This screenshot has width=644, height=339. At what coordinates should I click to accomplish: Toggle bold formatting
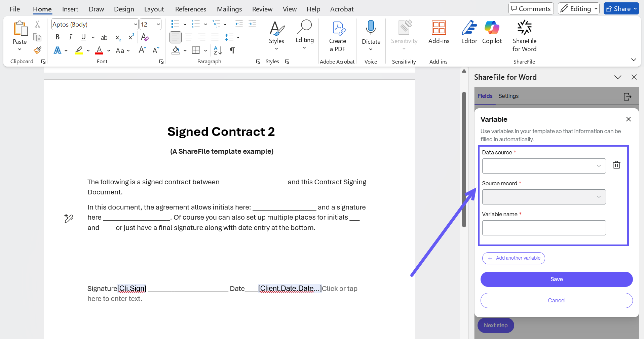click(x=58, y=37)
